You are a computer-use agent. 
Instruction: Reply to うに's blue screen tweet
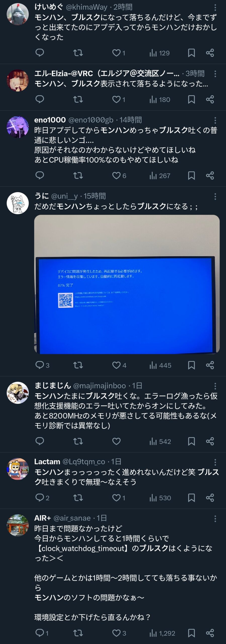[x=42, y=365]
